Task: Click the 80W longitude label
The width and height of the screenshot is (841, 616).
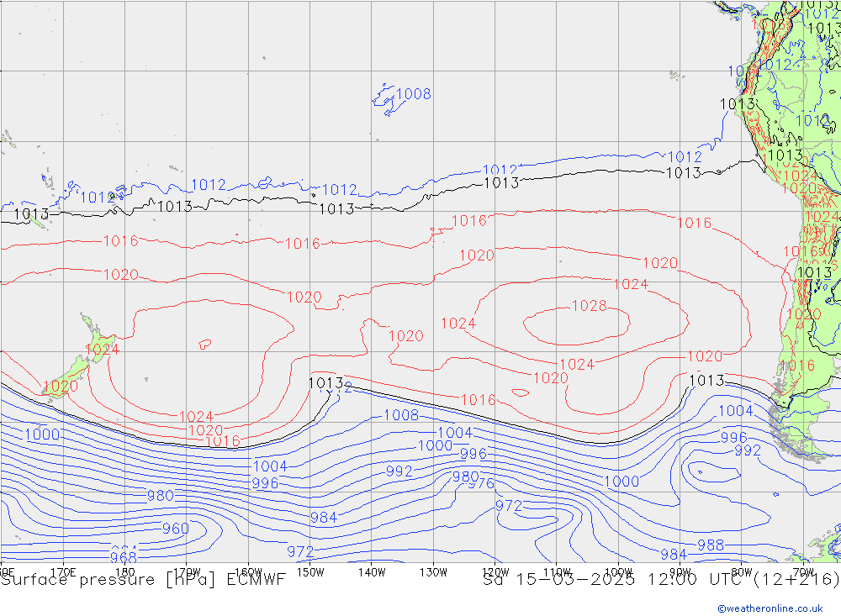Action: pos(742,572)
